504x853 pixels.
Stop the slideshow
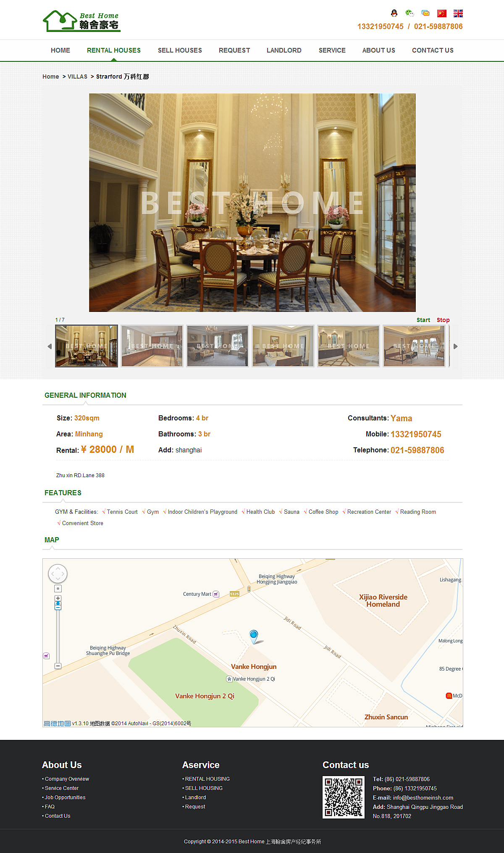[x=443, y=320]
